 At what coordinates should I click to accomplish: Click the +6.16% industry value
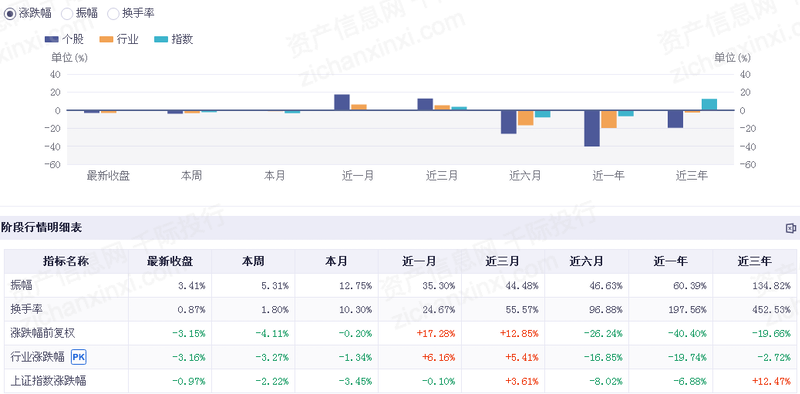click(438, 357)
